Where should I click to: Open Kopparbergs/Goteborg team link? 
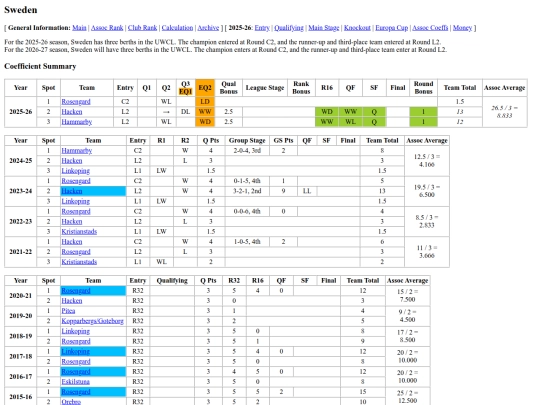click(93, 321)
